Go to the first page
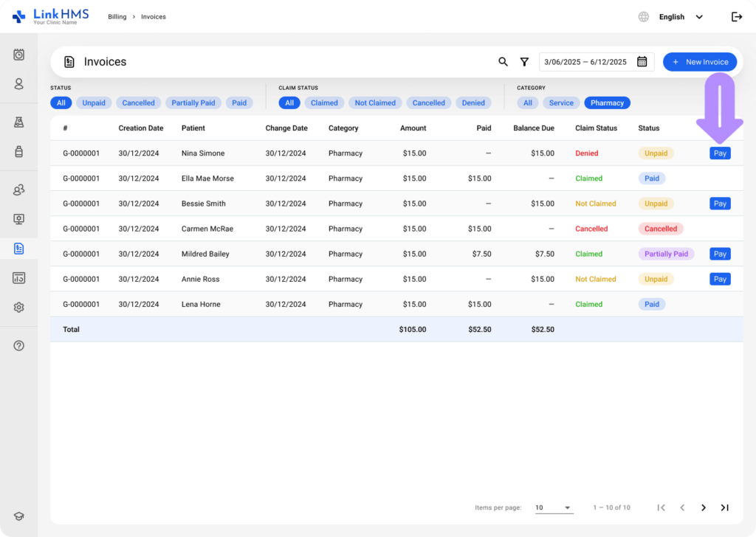The height and width of the screenshot is (537, 756). coord(661,507)
